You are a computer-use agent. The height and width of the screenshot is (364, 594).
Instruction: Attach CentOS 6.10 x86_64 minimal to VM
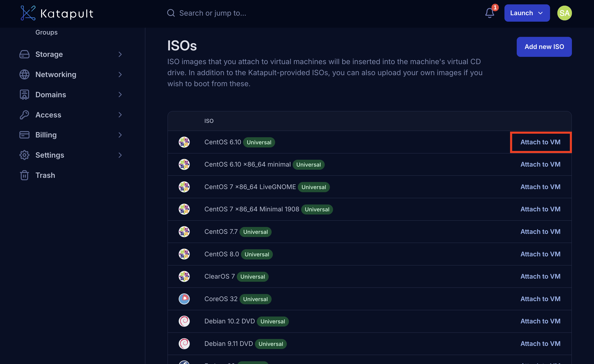540,164
